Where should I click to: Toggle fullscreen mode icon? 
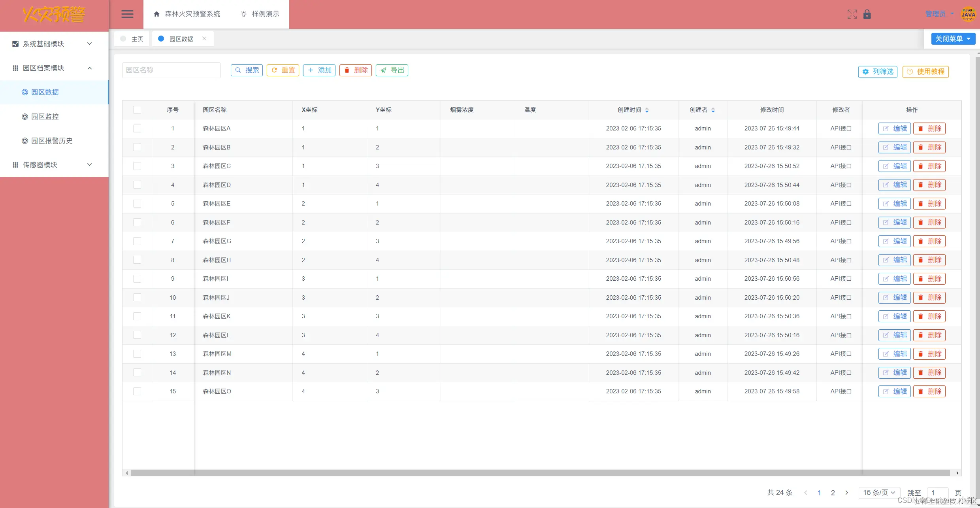click(852, 14)
